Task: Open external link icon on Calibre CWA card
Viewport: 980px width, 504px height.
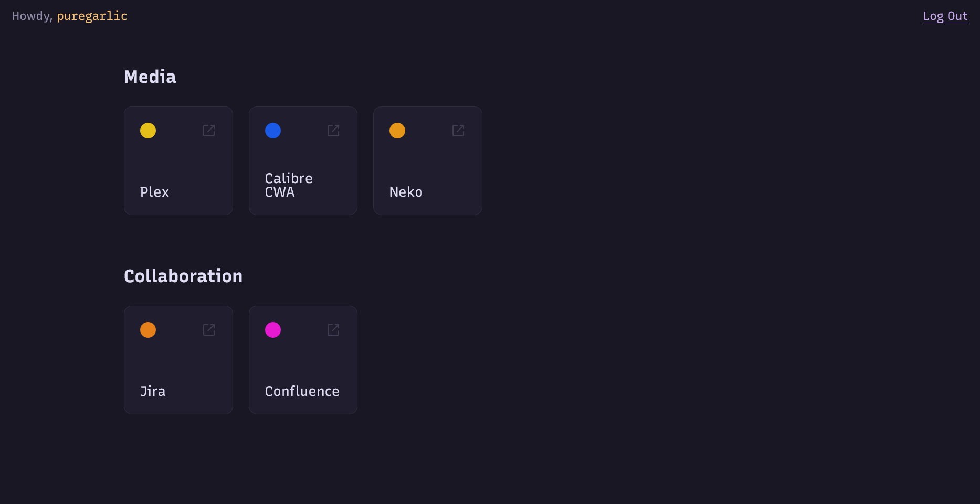Action: pyautogui.click(x=333, y=130)
